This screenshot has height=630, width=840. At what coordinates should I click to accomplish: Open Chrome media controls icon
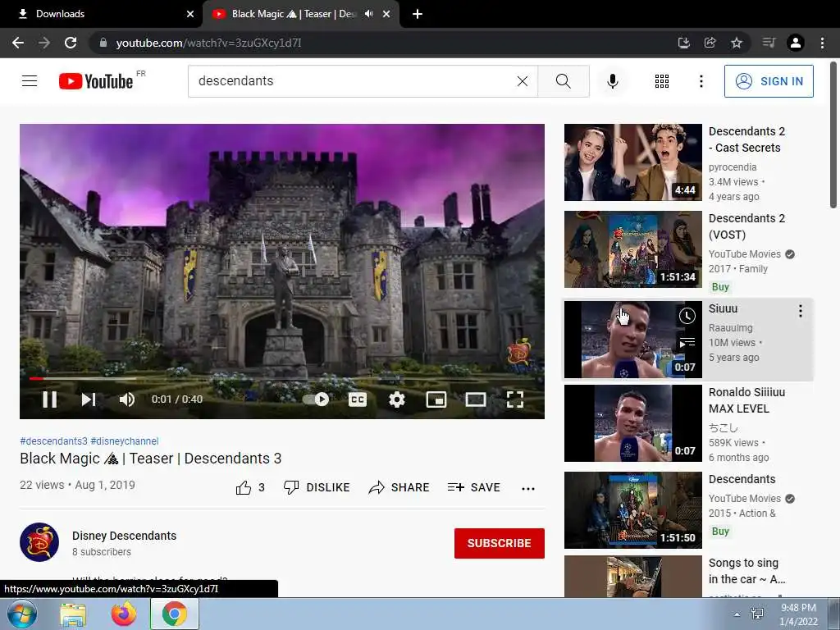coord(769,43)
